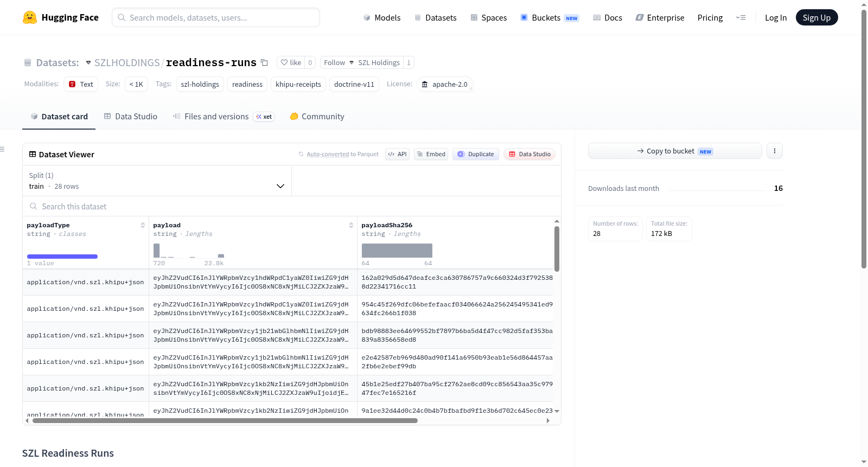This screenshot has height=467, width=868.
Task: Go to Spaces
Action: click(x=488, y=17)
